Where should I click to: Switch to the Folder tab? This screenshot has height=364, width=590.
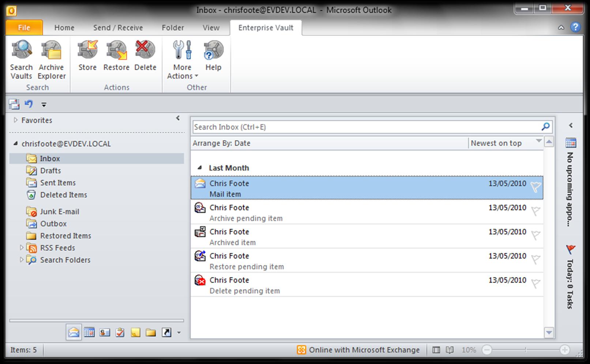pyautogui.click(x=173, y=28)
